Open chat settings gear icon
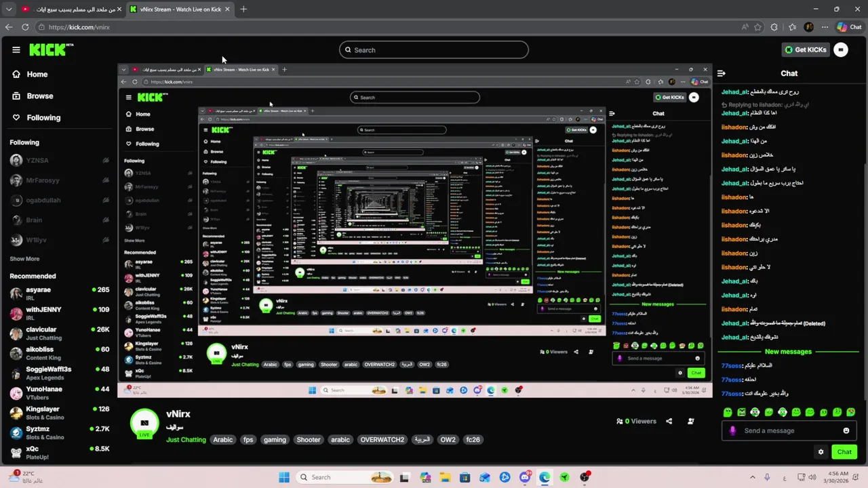 [x=821, y=452]
